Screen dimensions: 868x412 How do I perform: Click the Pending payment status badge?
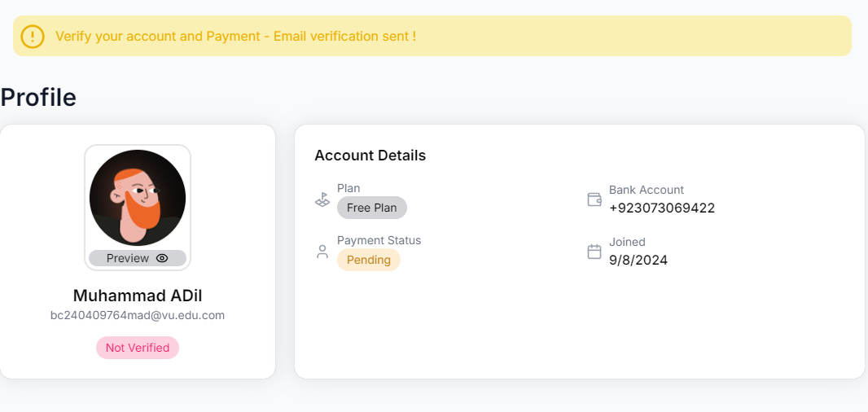coord(368,260)
